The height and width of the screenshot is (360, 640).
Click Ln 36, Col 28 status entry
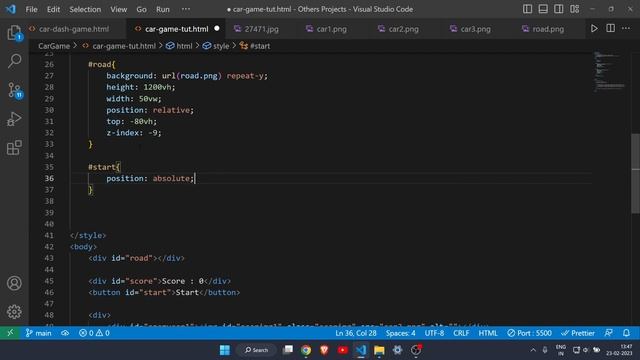coord(356,333)
